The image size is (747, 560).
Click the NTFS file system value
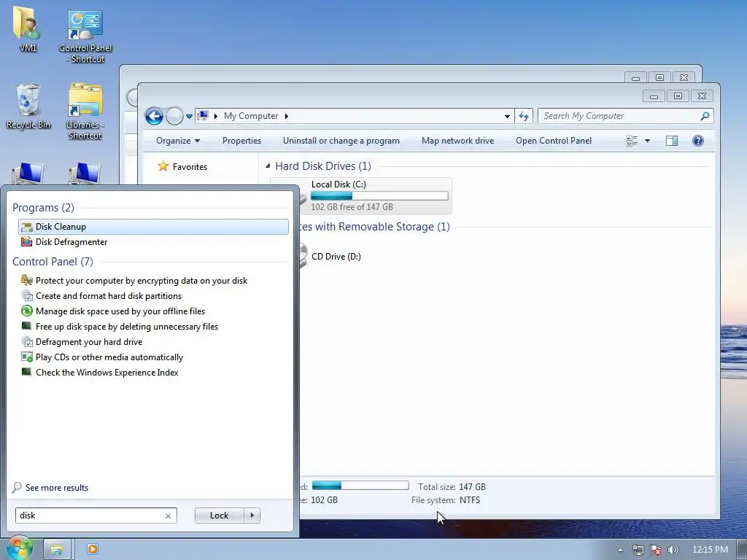pos(469,500)
